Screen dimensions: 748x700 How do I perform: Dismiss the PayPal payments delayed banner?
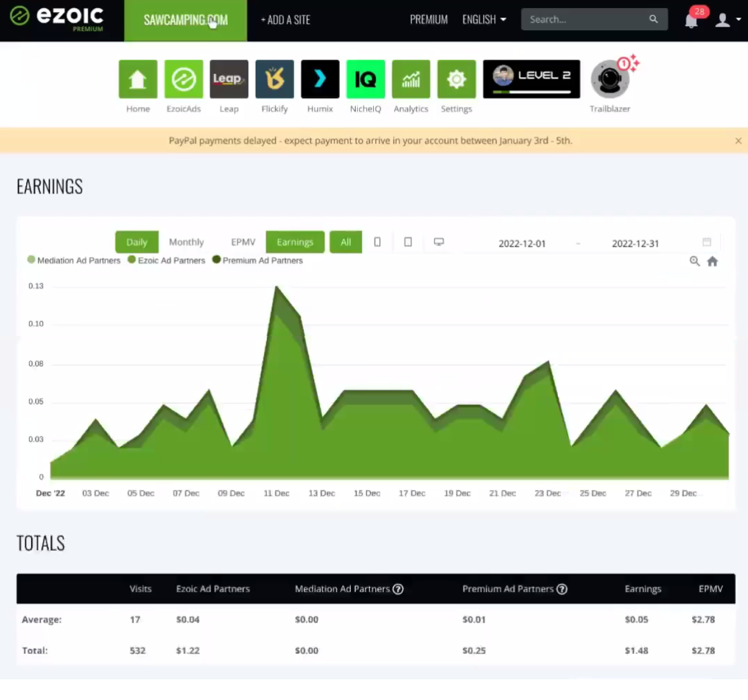pos(738,141)
